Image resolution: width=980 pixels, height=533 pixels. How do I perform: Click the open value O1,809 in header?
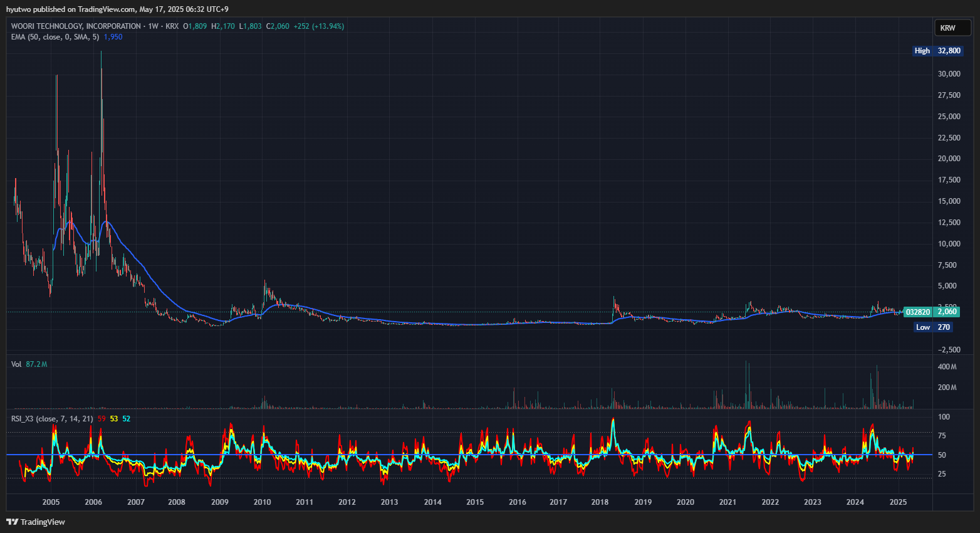[x=195, y=26]
